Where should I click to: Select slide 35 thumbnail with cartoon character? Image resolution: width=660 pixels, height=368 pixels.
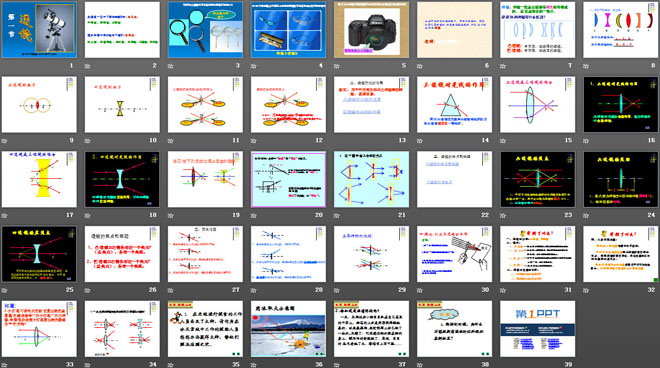[205, 329]
